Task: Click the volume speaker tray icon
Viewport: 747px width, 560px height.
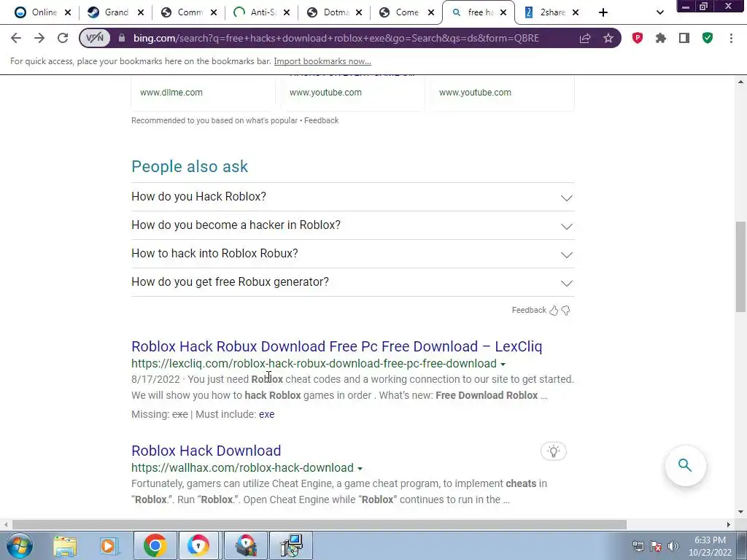Action: coord(673,546)
